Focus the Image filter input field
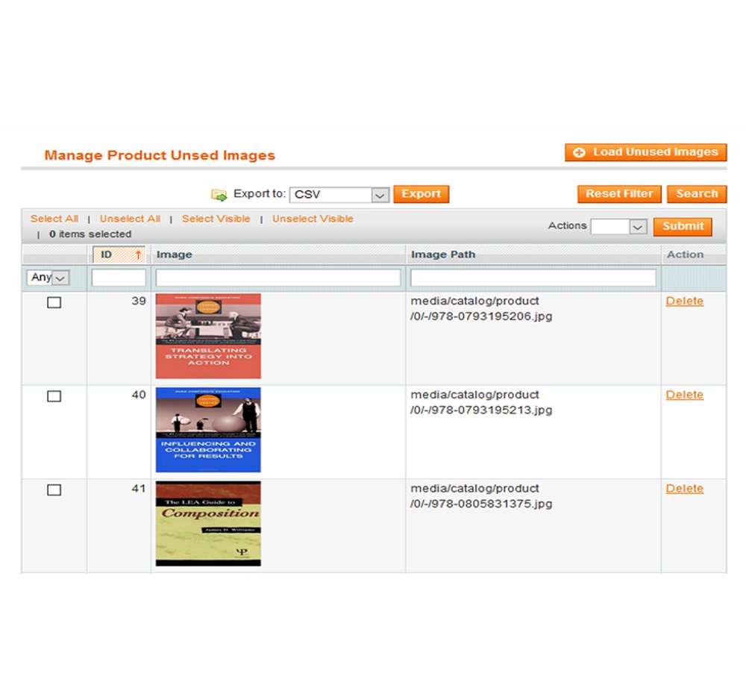746x700 pixels. click(278, 278)
